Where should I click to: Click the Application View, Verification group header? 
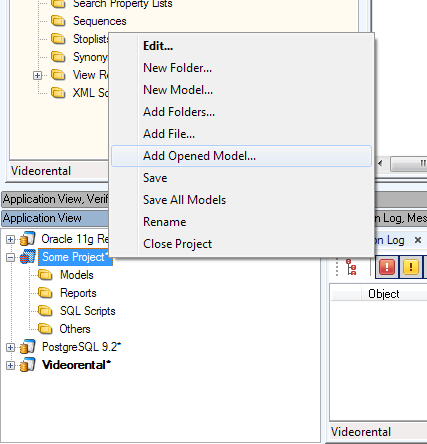click(55, 199)
